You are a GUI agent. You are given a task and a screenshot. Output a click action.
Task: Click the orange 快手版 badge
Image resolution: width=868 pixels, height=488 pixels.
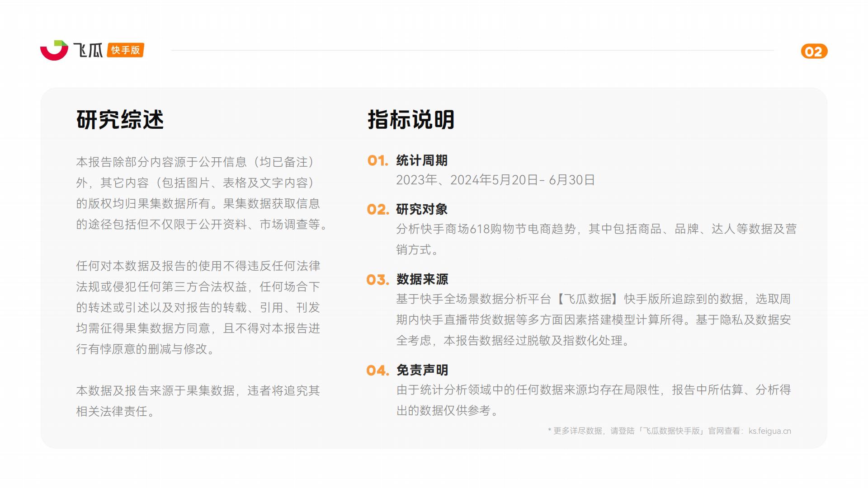pyautogui.click(x=126, y=50)
